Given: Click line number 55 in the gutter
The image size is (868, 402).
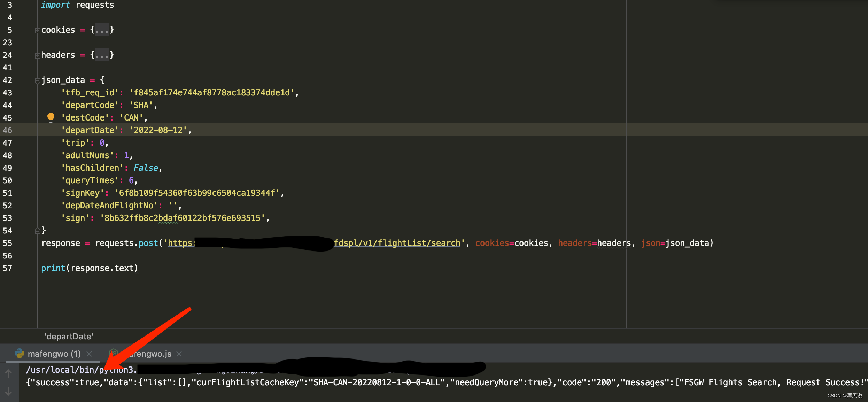Looking at the screenshot, I should pyautogui.click(x=8, y=243).
